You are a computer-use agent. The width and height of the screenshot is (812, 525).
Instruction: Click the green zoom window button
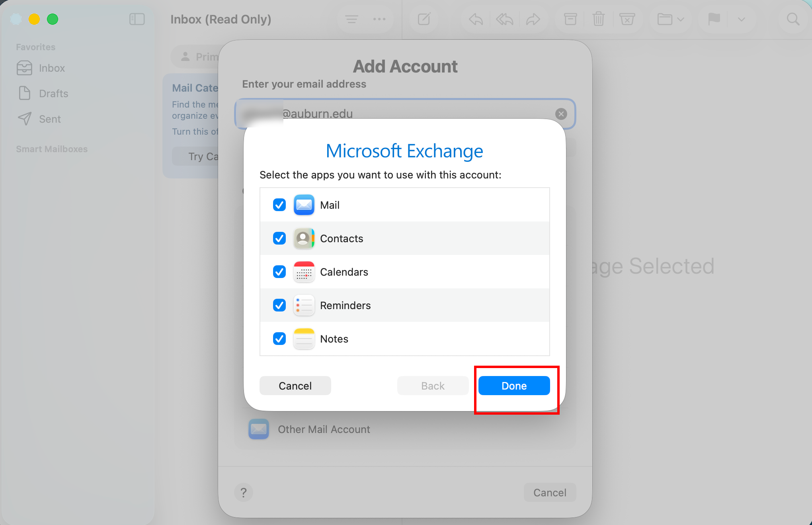coord(53,19)
